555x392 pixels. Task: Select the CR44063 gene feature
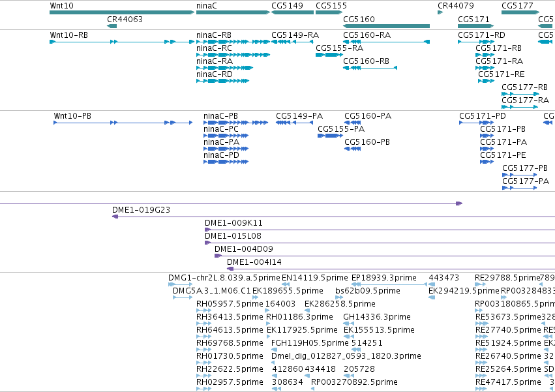coord(112,26)
